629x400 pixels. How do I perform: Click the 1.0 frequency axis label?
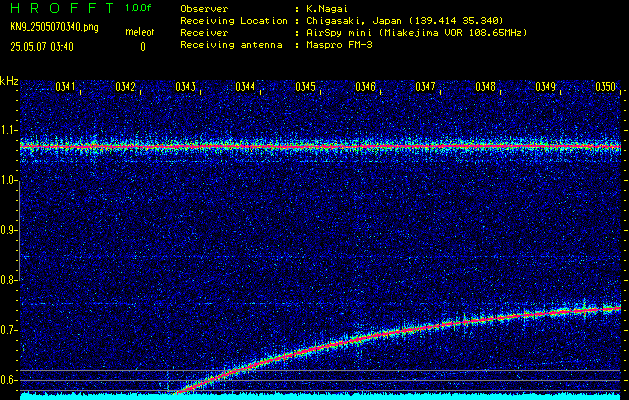pyautogui.click(x=9, y=181)
